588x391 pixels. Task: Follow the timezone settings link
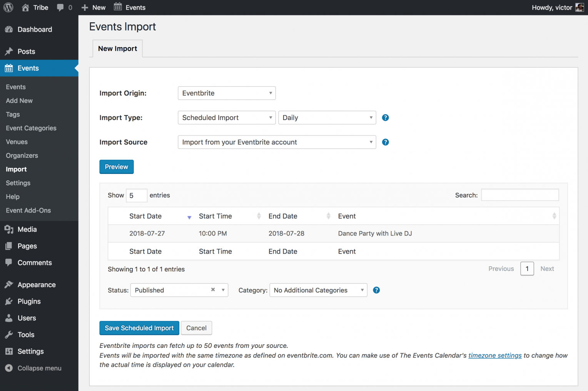point(494,356)
